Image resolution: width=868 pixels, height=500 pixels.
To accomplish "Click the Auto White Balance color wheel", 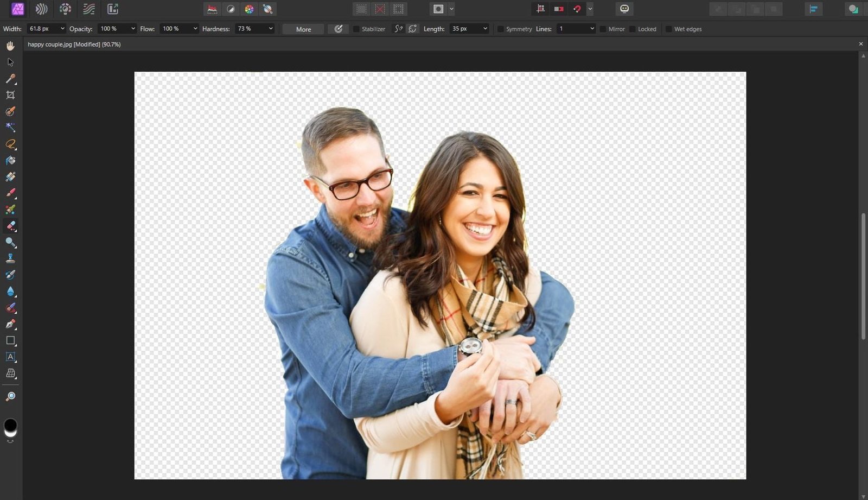I will pyautogui.click(x=249, y=9).
